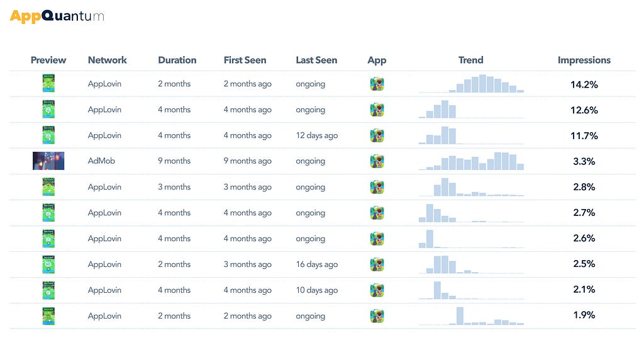644x340 pixels.
Task: Open app icon in the AdMob row
Action: [377, 161]
